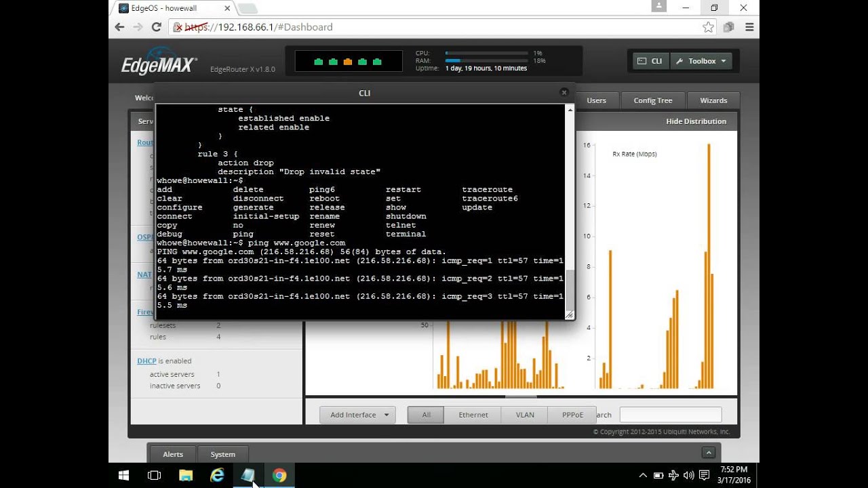Click the EdgeMAX logo
Viewport: 868px width, 488px height.
[159, 63]
